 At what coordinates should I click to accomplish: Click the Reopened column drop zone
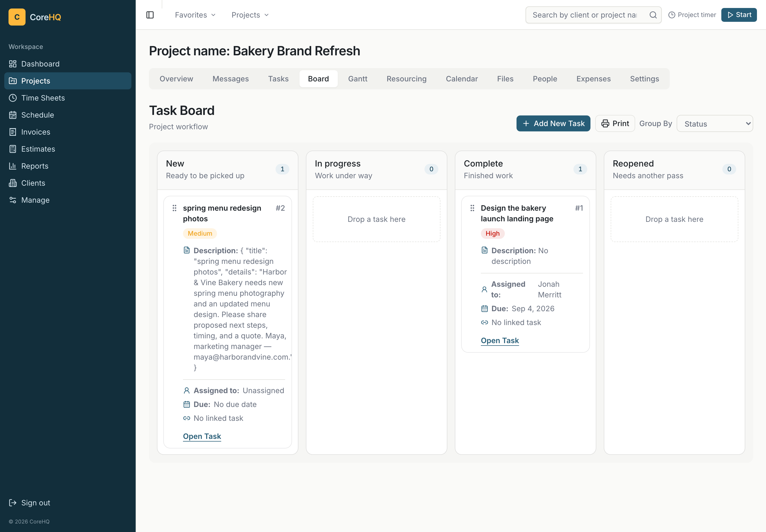674,219
